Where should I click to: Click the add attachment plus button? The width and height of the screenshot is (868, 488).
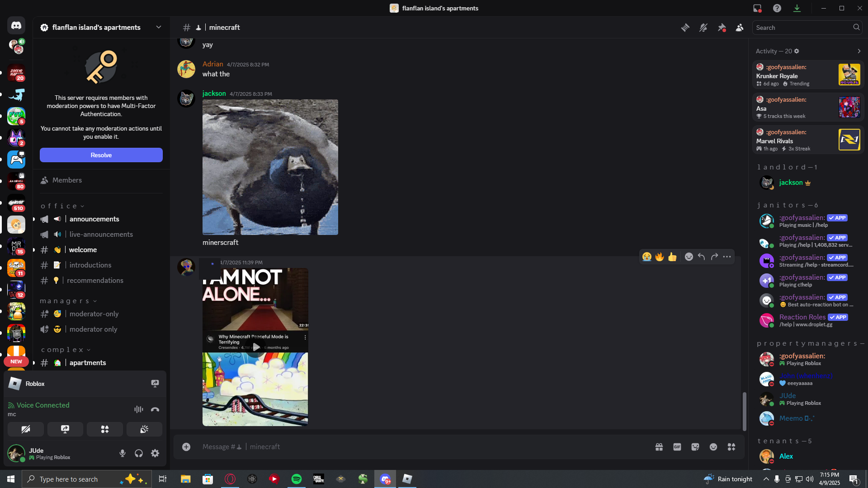point(186,447)
